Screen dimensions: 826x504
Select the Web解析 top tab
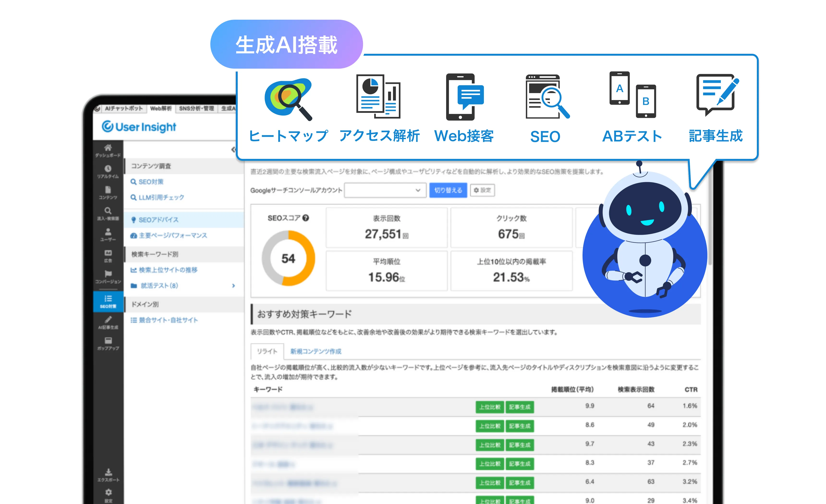pyautogui.click(x=161, y=108)
